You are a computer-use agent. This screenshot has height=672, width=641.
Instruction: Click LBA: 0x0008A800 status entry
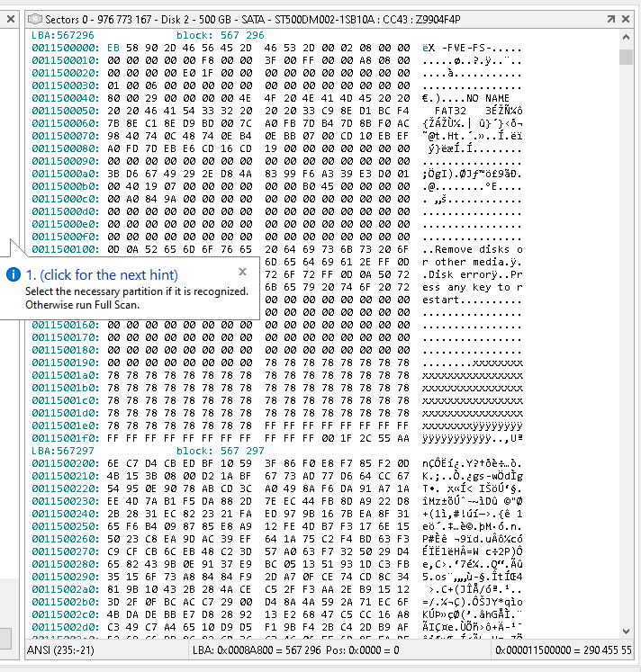coord(296,650)
